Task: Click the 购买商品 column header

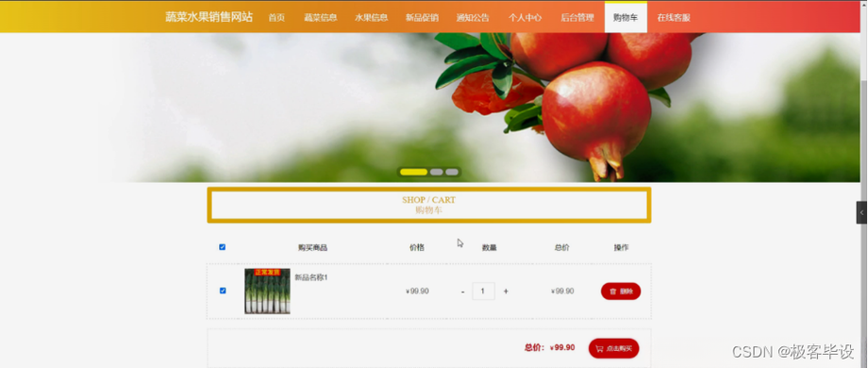Action: click(x=313, y=247)
